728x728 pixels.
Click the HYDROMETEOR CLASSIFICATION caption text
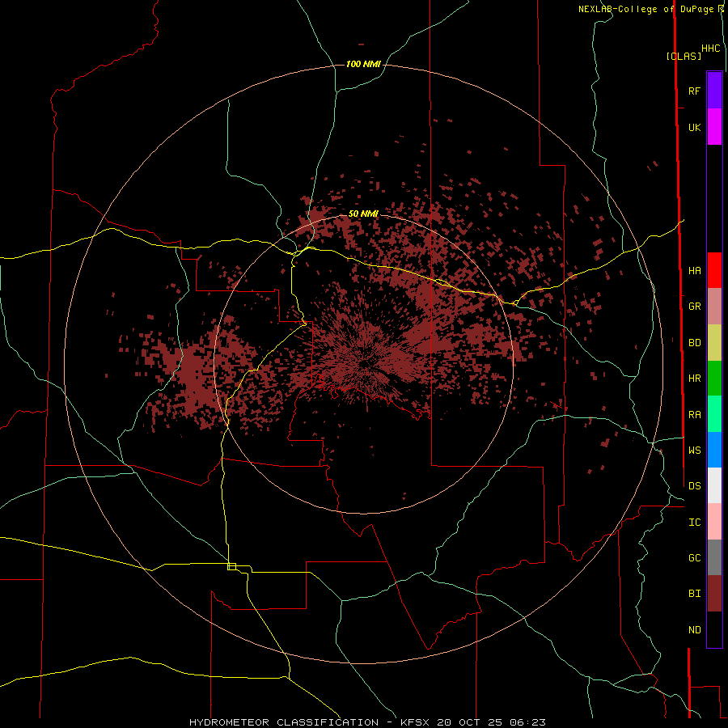tap(284, 722)
